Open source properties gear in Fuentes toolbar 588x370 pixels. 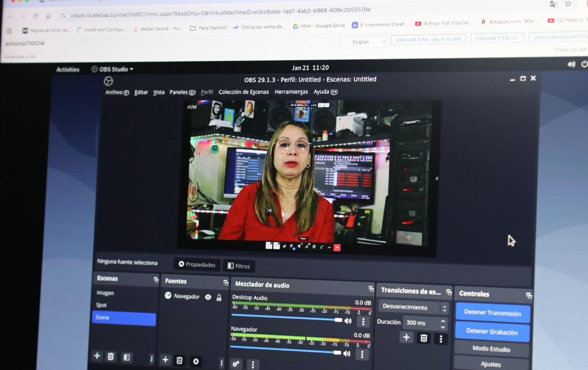[195, 361]
